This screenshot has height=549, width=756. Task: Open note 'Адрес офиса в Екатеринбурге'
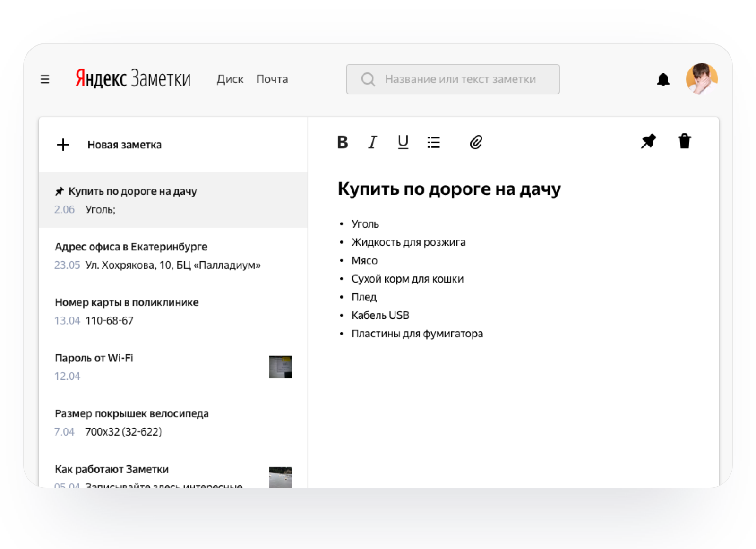[131, 247]
